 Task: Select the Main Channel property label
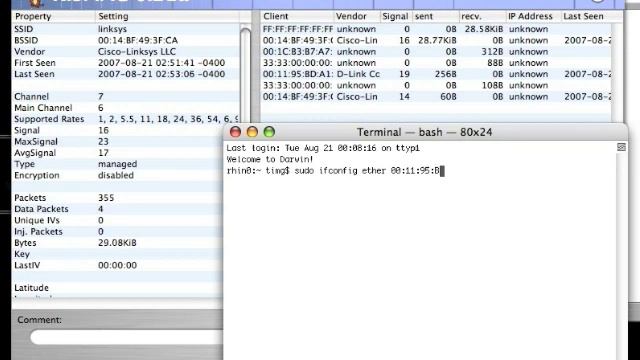pos(43,108)
